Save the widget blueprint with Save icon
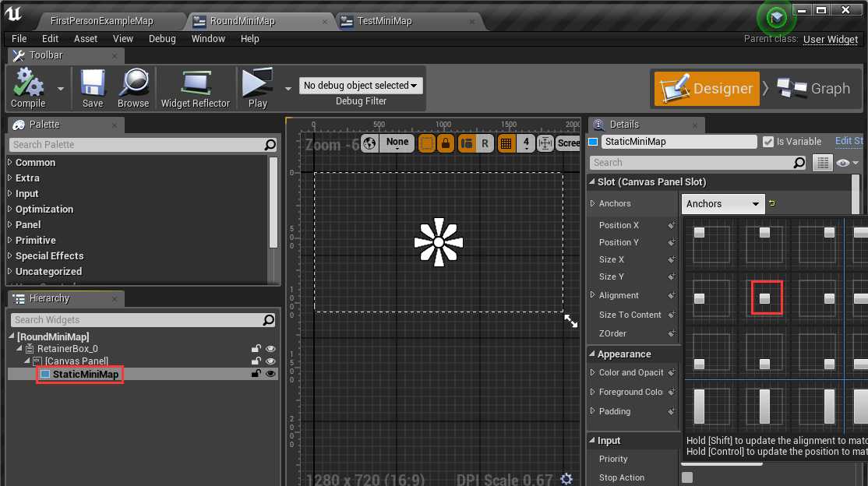 tap(93, 87)
